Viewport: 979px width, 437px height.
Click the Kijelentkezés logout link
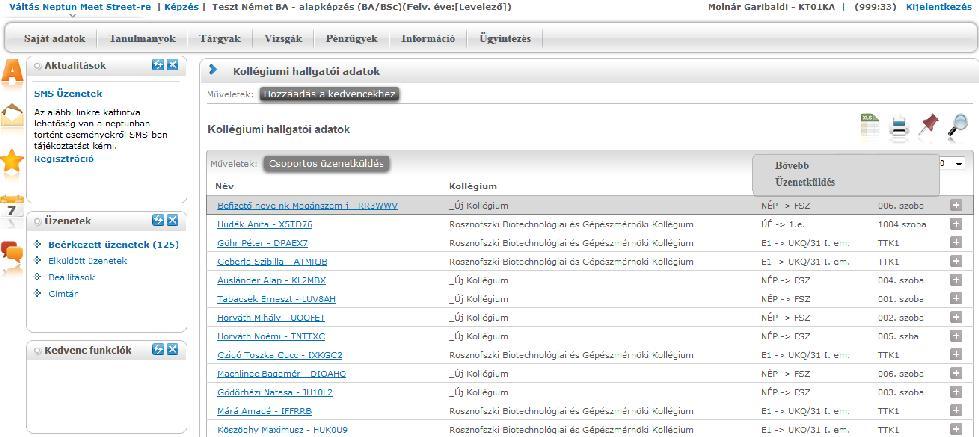[938, 7]
